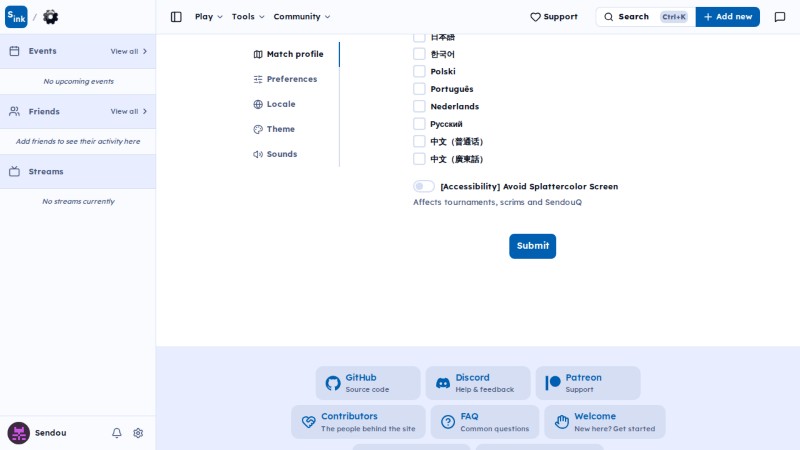This screenshot has height=450, width=800.
Task: Open the Play dropdown menu
Action: [x=209, y=17]
